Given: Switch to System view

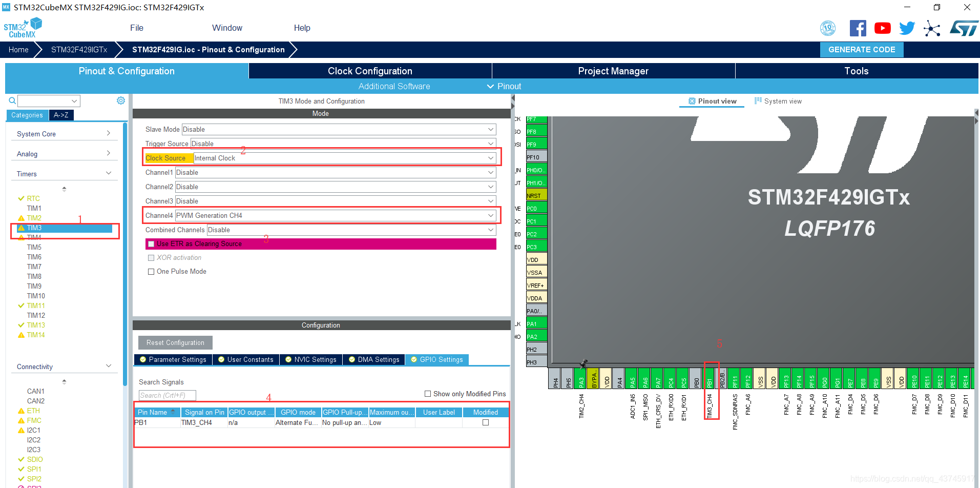Looking at the screenshot, I should (x=778, y=101).
